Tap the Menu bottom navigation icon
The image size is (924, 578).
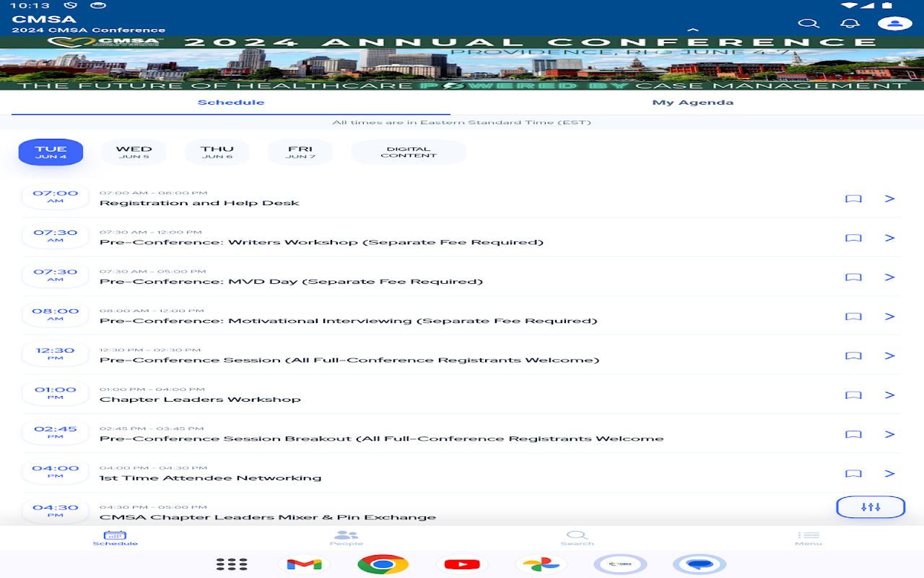click(x=808, y=538)
